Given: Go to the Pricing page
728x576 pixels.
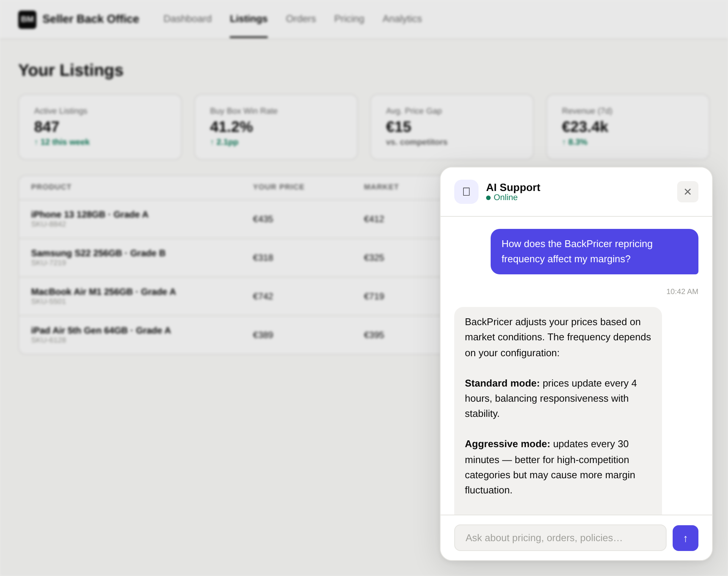Looking at the screenshot, I should click(x=349, y=19).
